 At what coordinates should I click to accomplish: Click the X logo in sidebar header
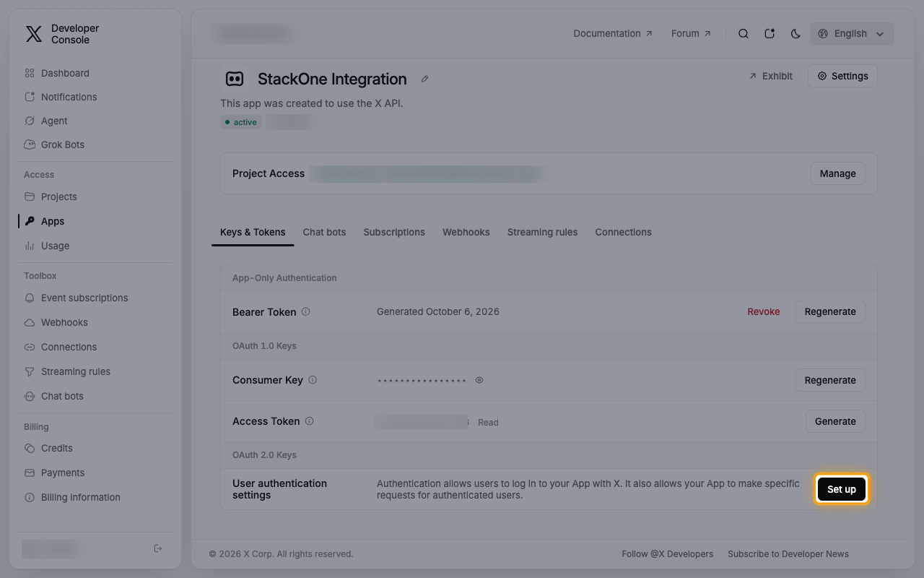[x=34, y=34]
